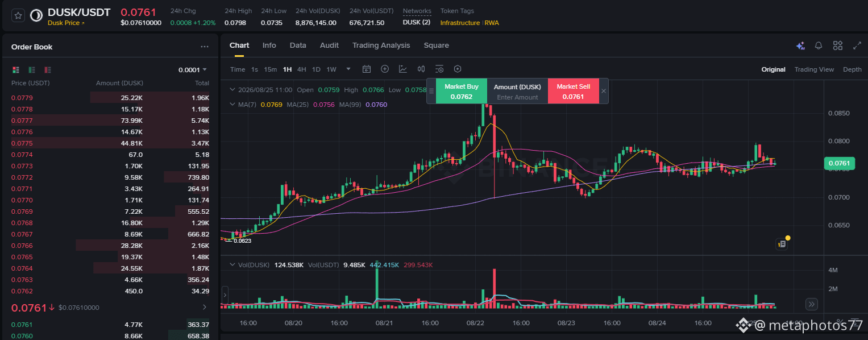Jump to latest candle double-arrow button
868x340 pixels.
click(x=812, y=304)
